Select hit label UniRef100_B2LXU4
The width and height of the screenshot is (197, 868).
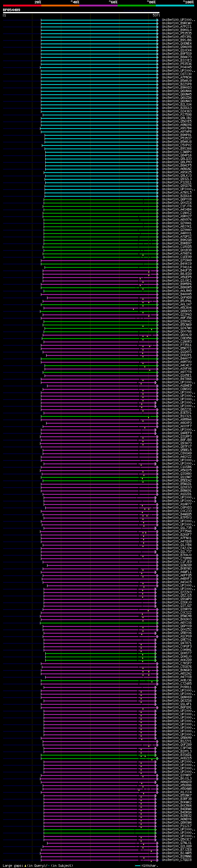click(x=176, y=104)
